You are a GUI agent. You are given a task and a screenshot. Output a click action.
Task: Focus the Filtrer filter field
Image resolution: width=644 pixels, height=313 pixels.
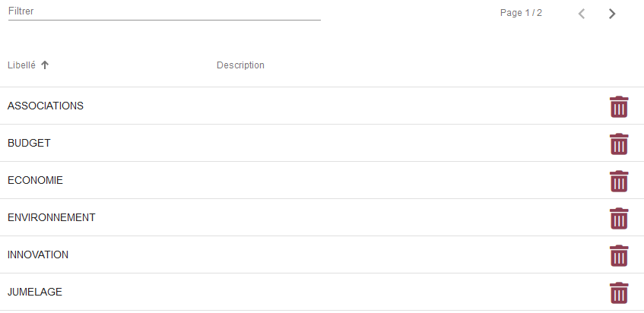[x=163, y=12]
